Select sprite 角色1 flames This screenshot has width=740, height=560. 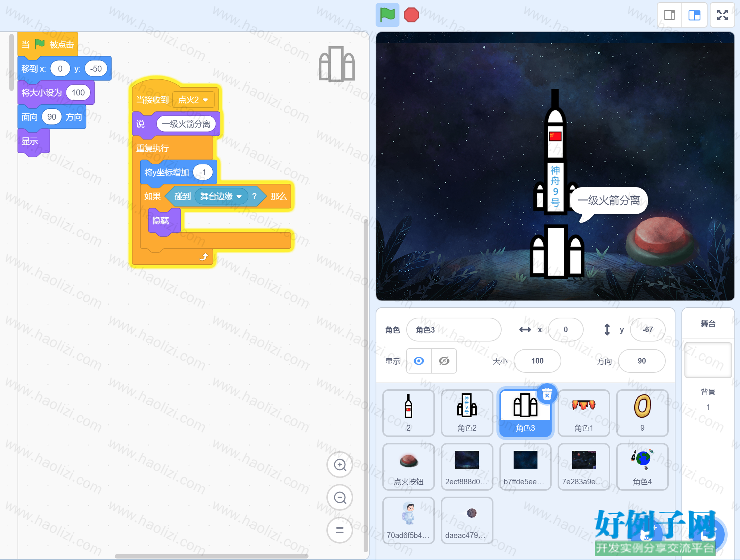(584, 413)
